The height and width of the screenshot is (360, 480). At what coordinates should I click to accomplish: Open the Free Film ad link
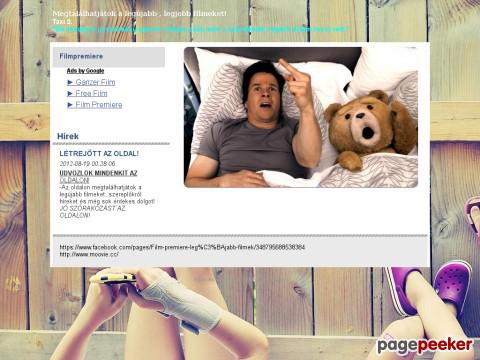(x=91, y=93)
